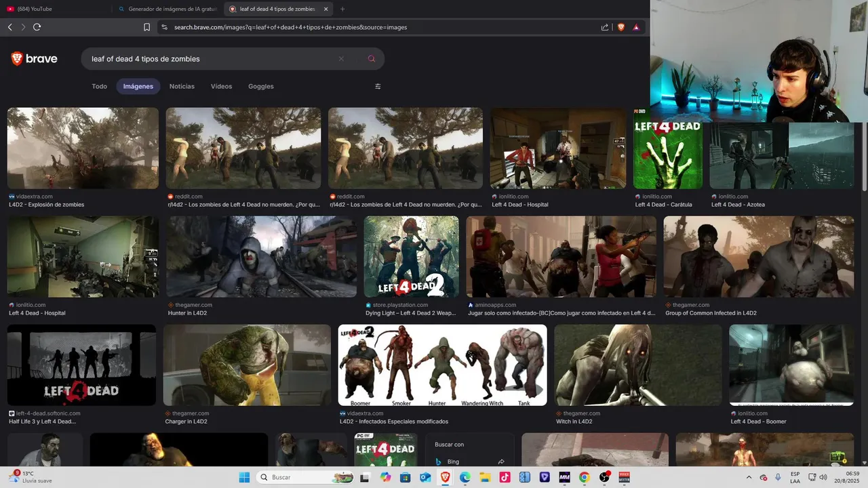The image size is (868, 488).
Task: Share this page via share icon
Action: [605, 27]
